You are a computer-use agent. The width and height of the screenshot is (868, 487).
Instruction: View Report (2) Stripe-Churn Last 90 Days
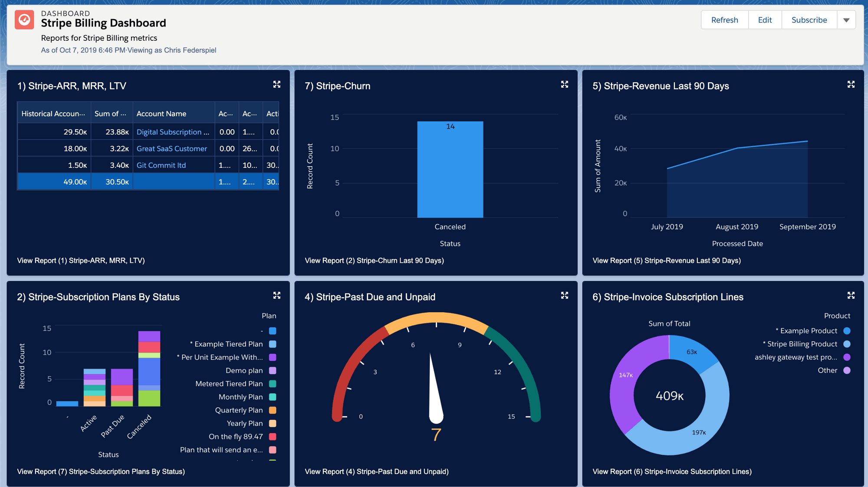coord(374,260)
